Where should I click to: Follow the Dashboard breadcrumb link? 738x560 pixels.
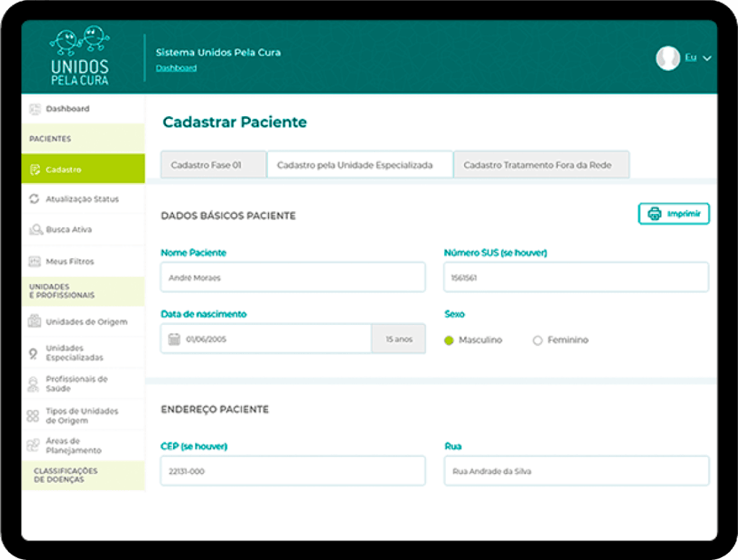176,68
